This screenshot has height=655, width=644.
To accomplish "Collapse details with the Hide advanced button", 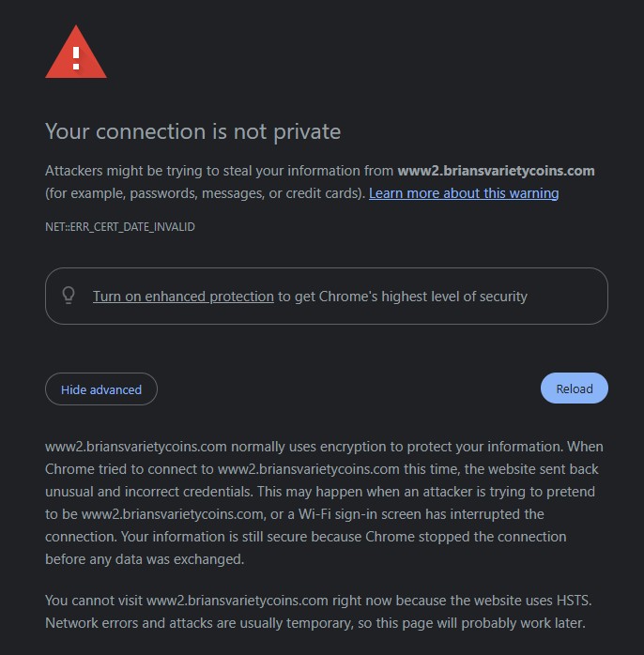I will coord(101,389).
